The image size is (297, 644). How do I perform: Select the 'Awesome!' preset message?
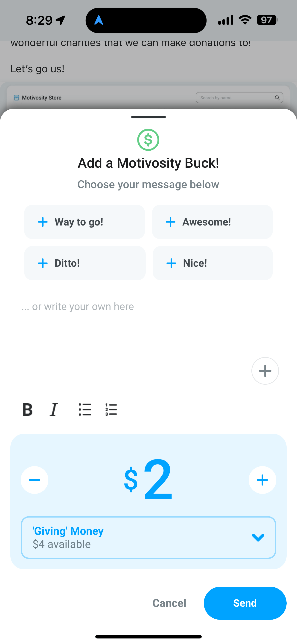coord(212,222)
